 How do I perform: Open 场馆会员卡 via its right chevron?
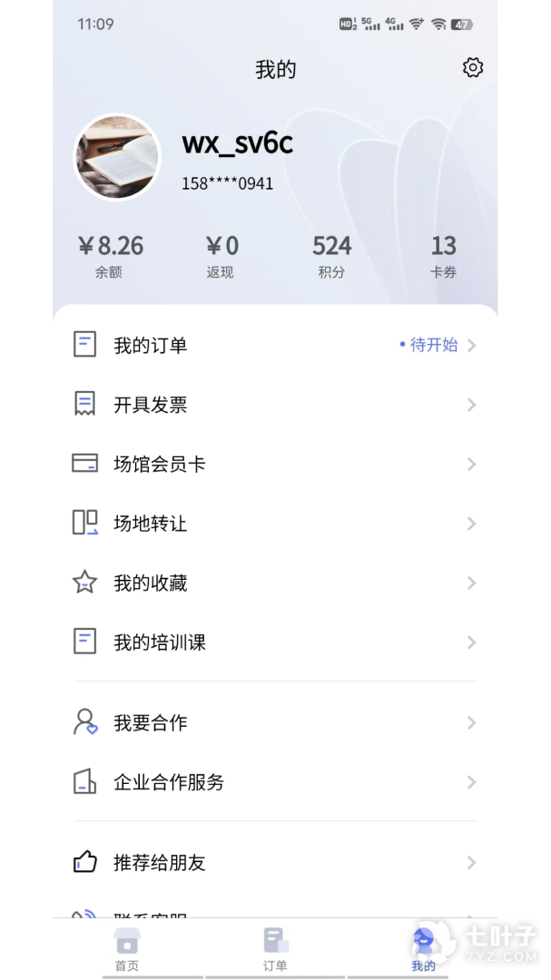(x=472, y=465)
